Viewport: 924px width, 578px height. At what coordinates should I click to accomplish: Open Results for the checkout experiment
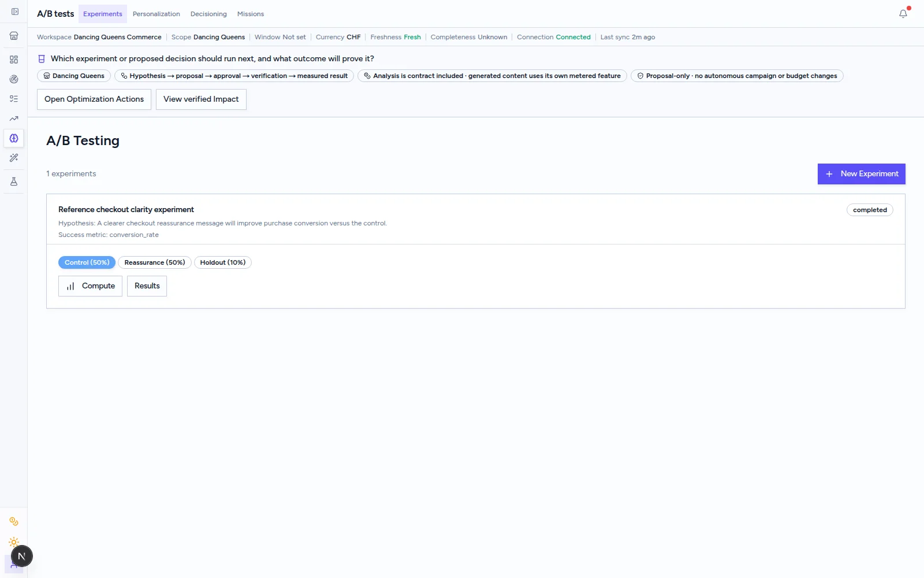click(x=147, y=286)
